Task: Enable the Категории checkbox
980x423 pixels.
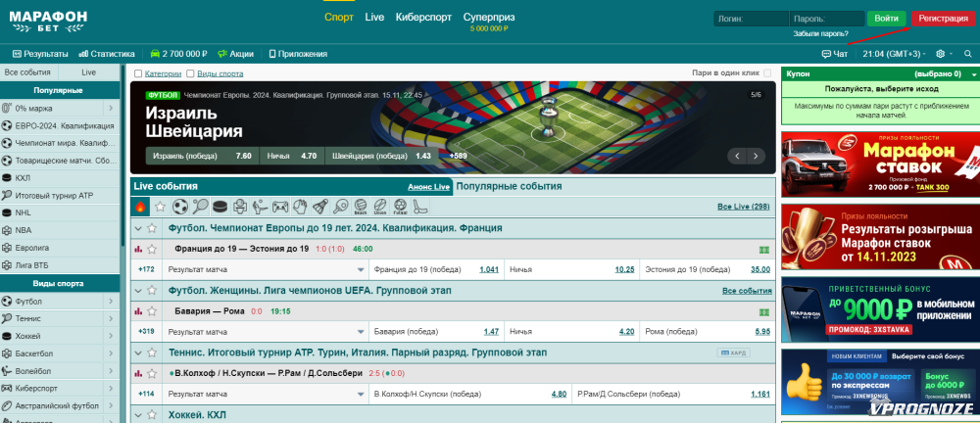Action: point(138,73)
